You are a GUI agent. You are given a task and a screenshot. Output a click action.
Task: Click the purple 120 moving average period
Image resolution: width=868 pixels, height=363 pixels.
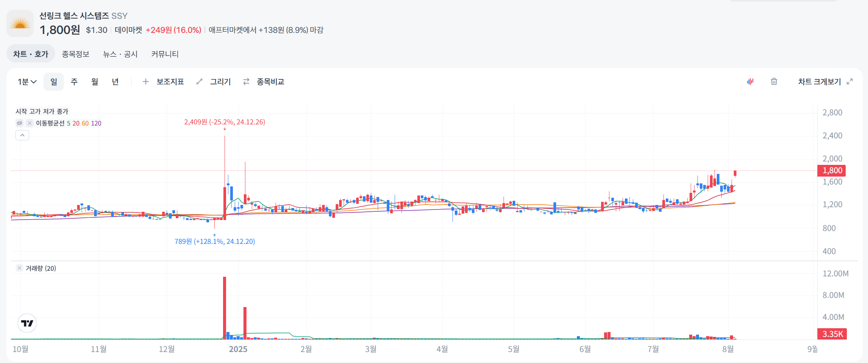click(x=96, y=123)
